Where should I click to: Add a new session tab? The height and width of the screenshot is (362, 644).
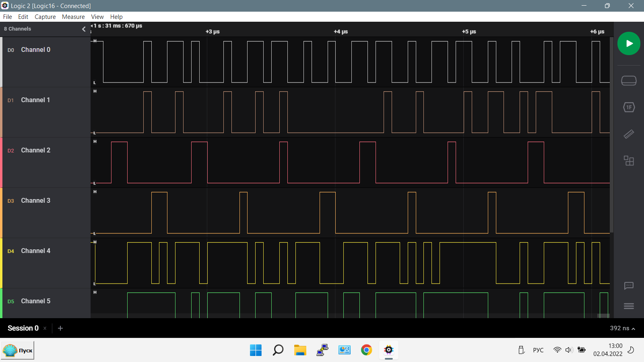(60, 328)
